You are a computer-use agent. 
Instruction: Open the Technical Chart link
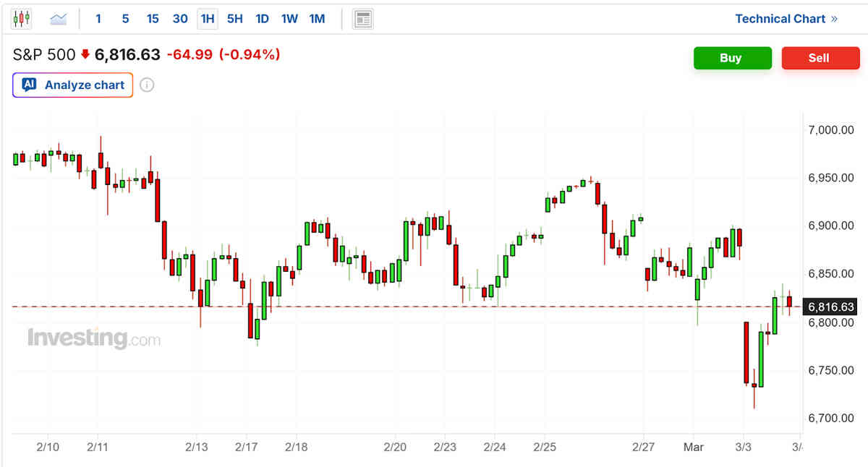tap(786, 19)
